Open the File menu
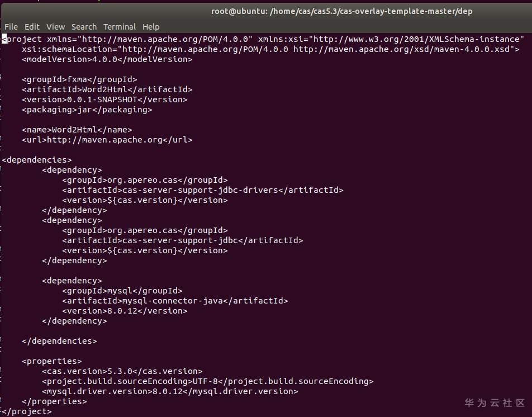532x417 pixels. click(x=11, y=26)
